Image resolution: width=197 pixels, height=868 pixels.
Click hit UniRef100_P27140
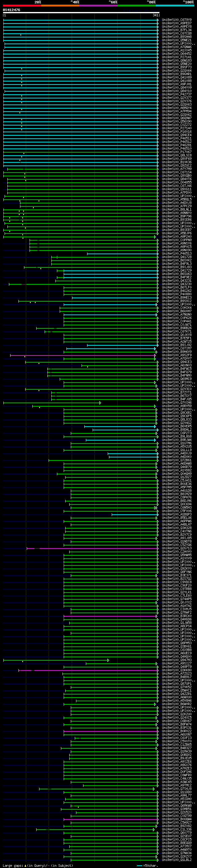(177, 128)
